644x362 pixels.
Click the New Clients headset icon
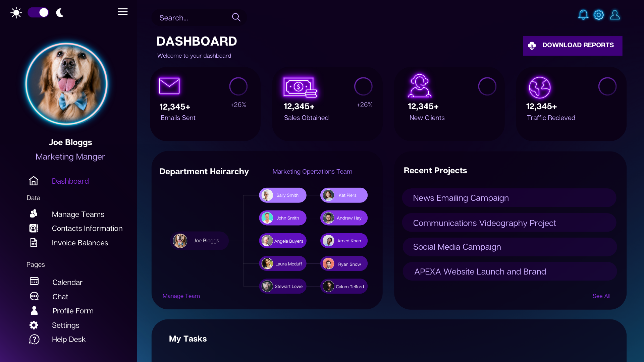point(420,86)
